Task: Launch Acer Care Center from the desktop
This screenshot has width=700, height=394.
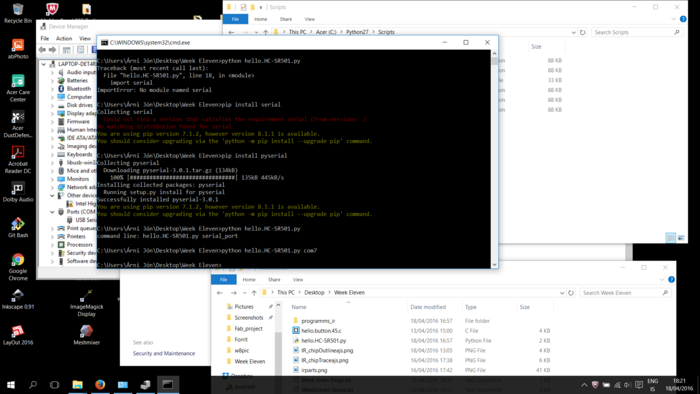Action: [x=18, y=88]
